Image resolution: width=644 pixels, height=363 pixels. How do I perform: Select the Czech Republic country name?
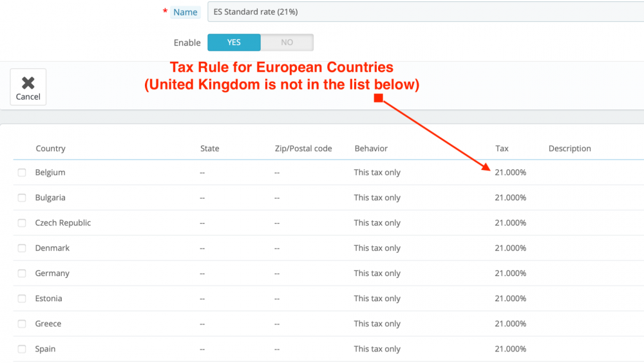pos(63,223)
